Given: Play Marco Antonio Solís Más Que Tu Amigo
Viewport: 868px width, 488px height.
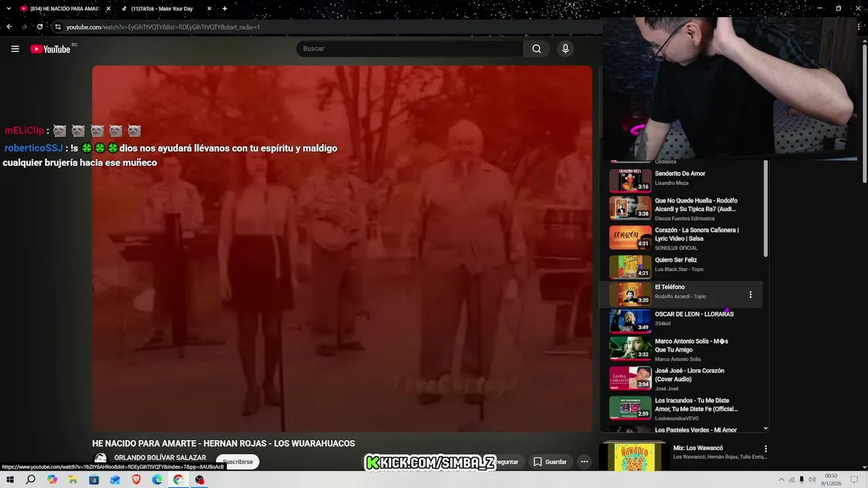Looking at the screenshot, I should click(692, 346).
